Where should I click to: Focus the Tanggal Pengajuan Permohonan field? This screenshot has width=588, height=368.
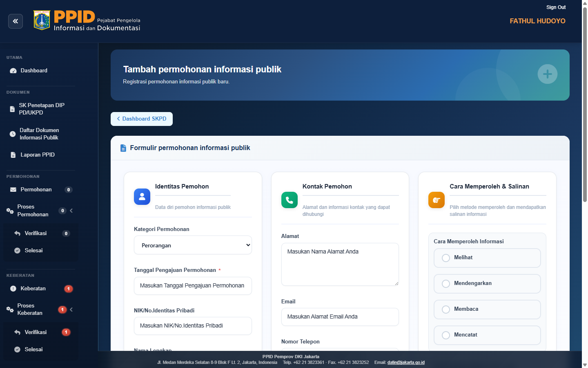(x=193, y=285)
